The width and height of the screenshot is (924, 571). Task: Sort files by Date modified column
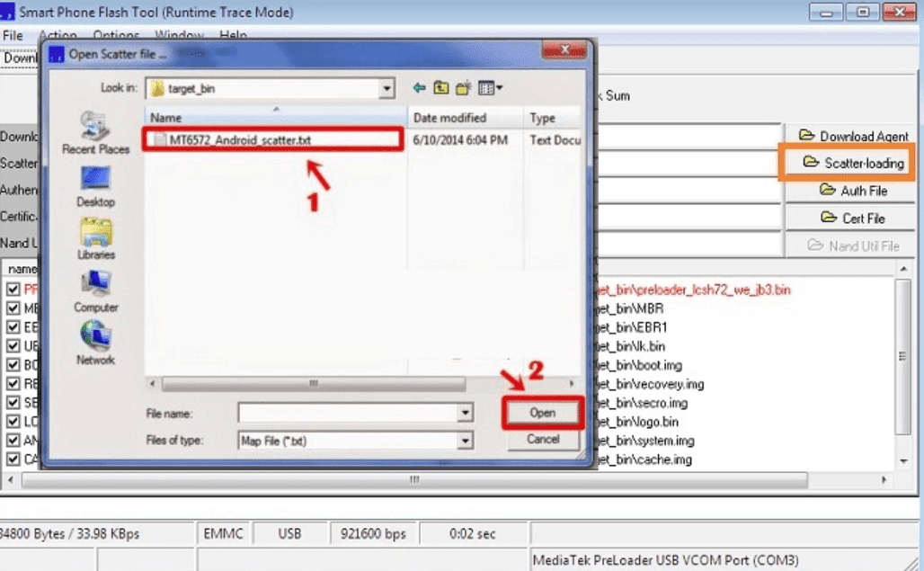[x=465, y=118]
